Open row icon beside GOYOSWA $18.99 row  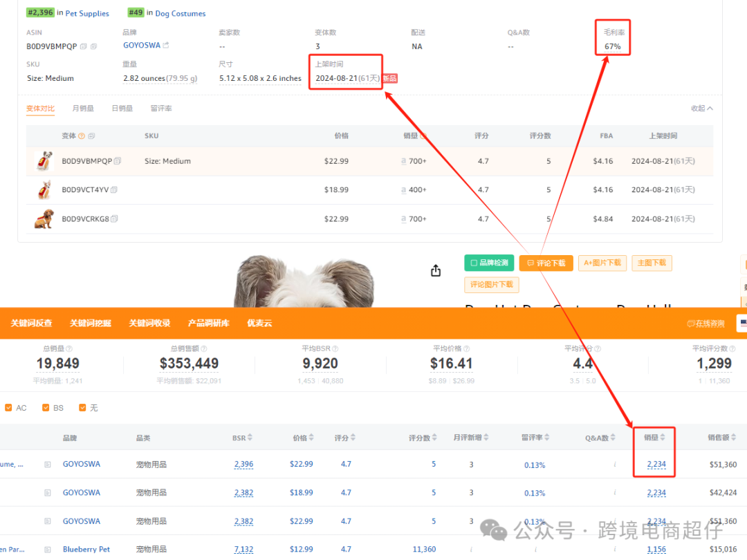(x=48, y=493)
